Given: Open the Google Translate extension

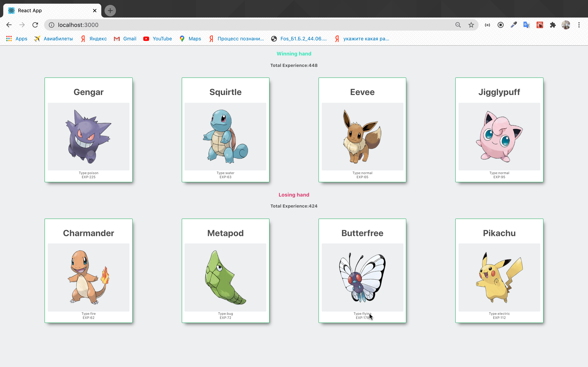Looking at the screenshot, I should coord(526,25).
